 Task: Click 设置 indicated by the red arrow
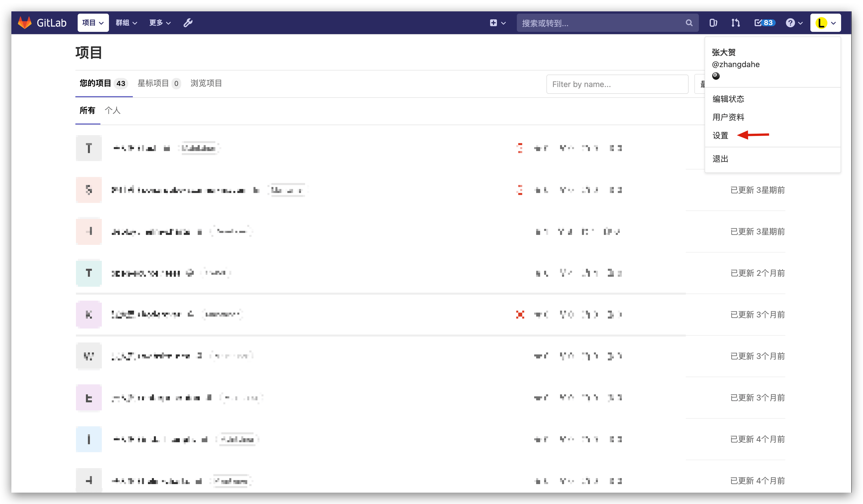pos(720,135)
